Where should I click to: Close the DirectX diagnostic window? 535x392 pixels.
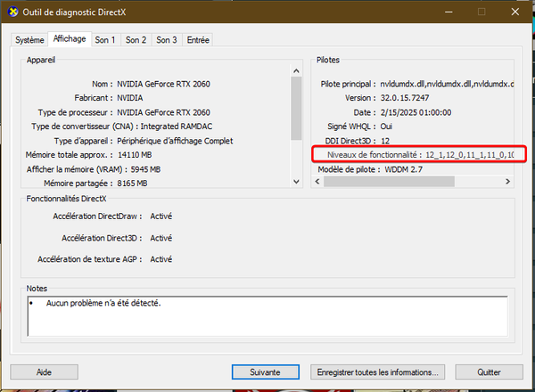tap(515, 12)
